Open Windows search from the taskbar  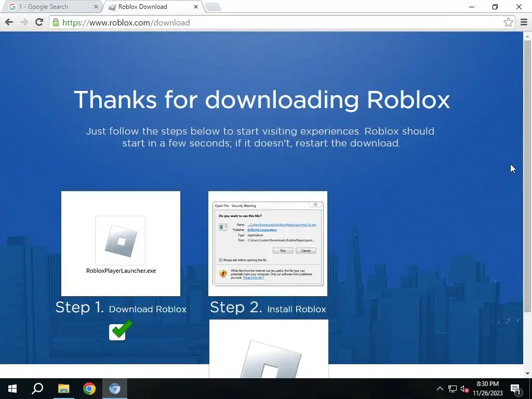coord(37,389)
